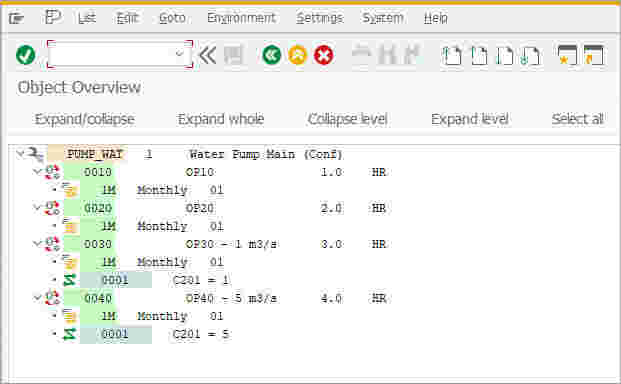Image resolution: width=621 pixels, height=384 pixels.
Task: Open the command field history dropdown
Action: click(x=180, y=53)
